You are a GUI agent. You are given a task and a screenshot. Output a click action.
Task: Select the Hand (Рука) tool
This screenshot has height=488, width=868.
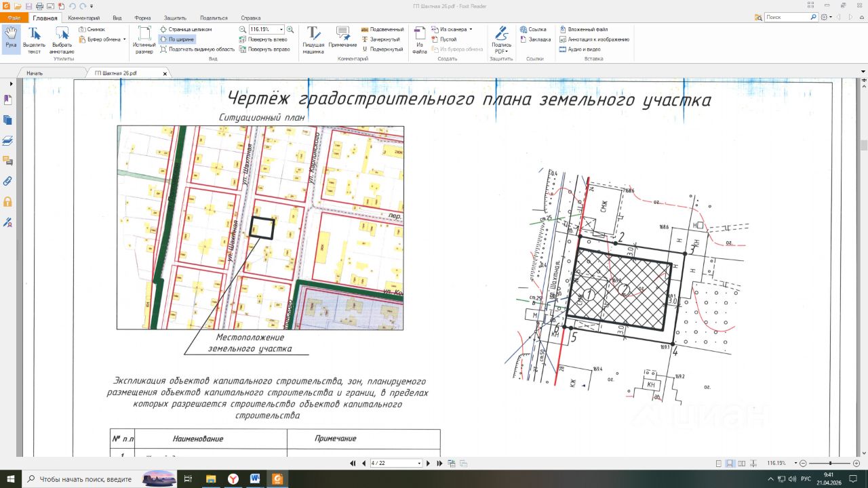tap(11, 38)
